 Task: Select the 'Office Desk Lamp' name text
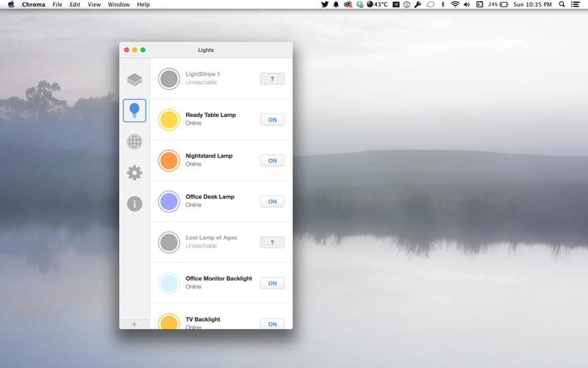pos(210,197)
